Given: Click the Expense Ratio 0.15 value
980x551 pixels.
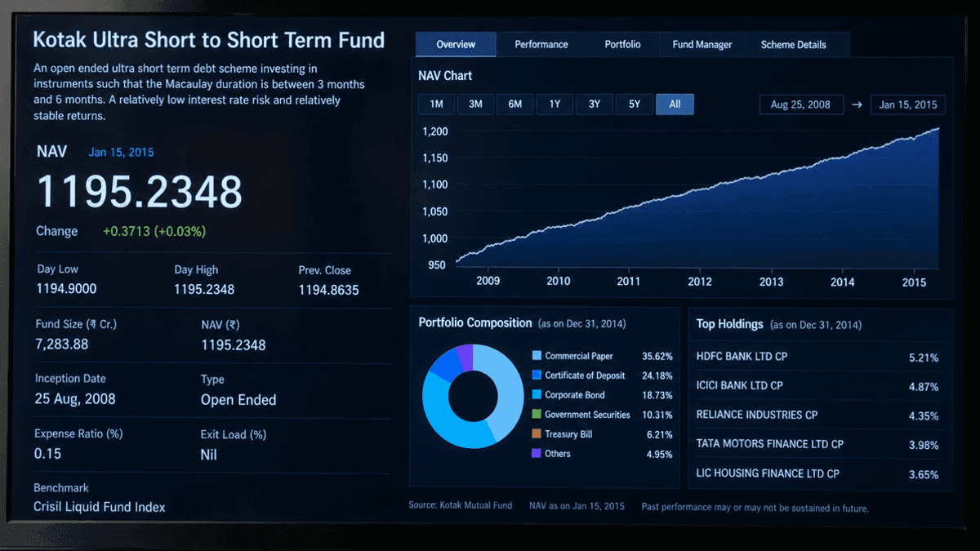Looking at the screenshot, I should click(x=47, y=453).
